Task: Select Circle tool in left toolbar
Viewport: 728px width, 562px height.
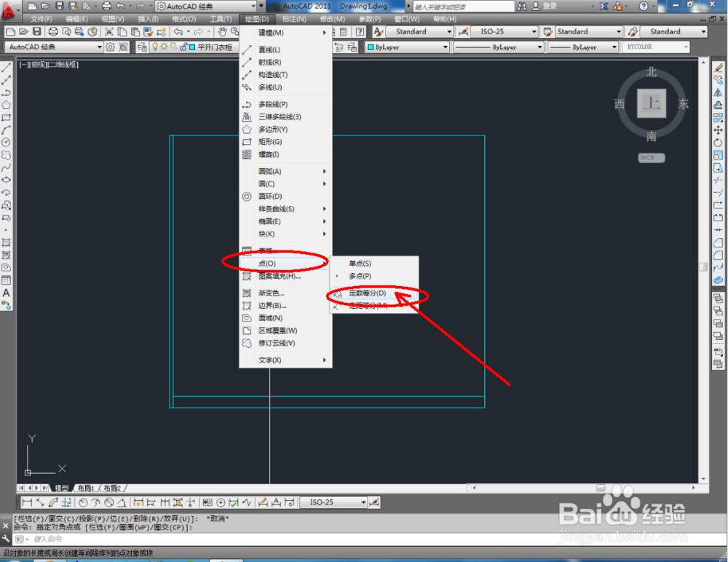Action: coord(6,142)
